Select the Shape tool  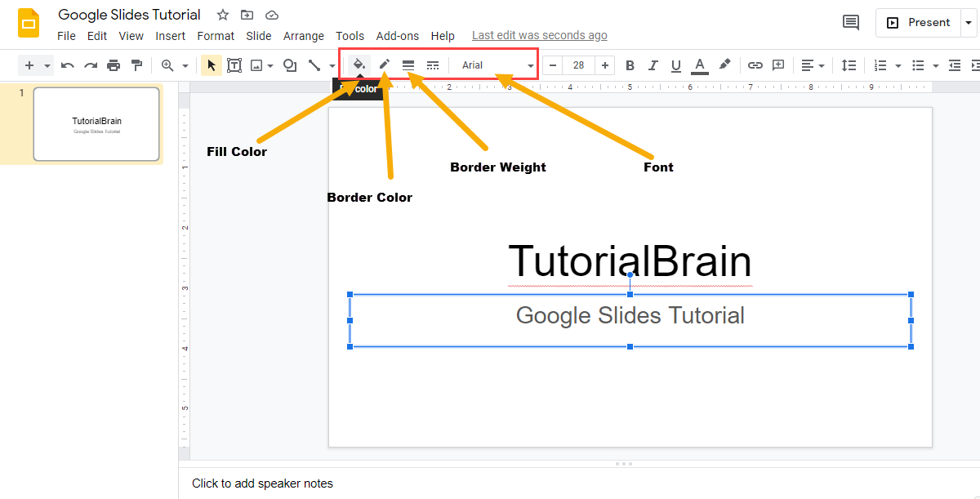(x=290, y=65)
